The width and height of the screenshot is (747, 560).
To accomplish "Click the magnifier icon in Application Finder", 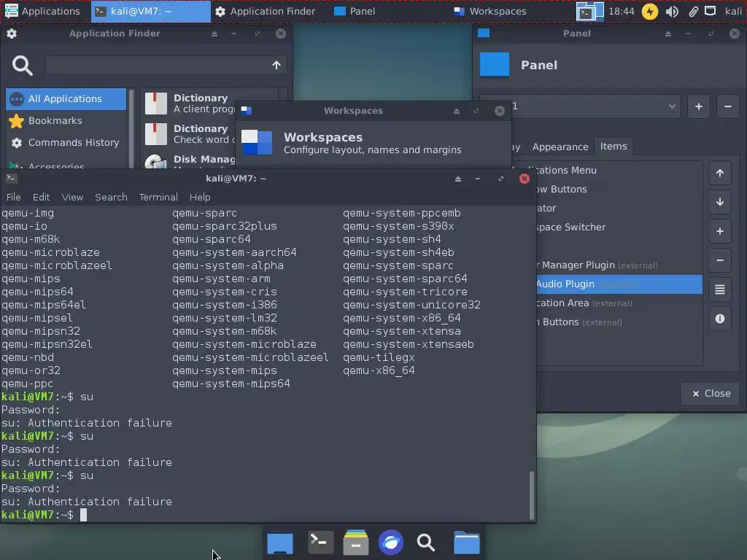I will [x=23, y=65].
